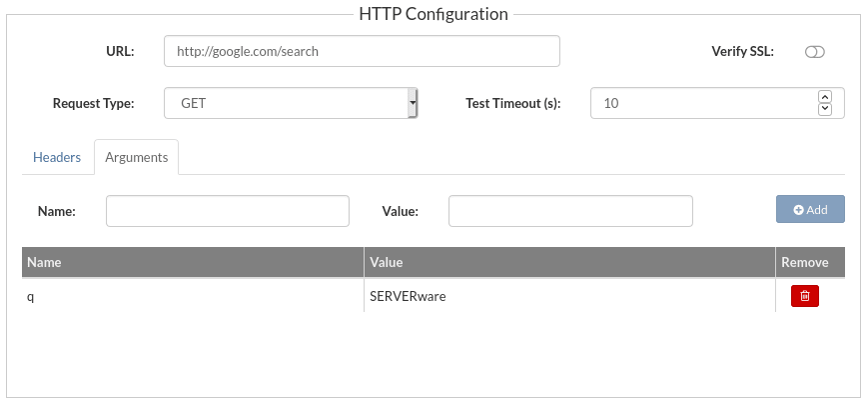
Task: Click the GET dropdown arrow
Action: click(413, 103)
